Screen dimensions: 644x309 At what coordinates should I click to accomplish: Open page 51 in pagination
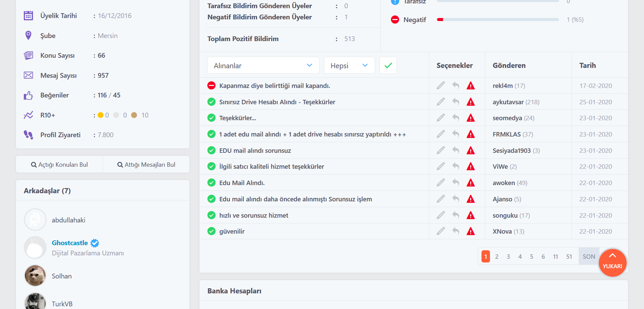coord(569,257)
